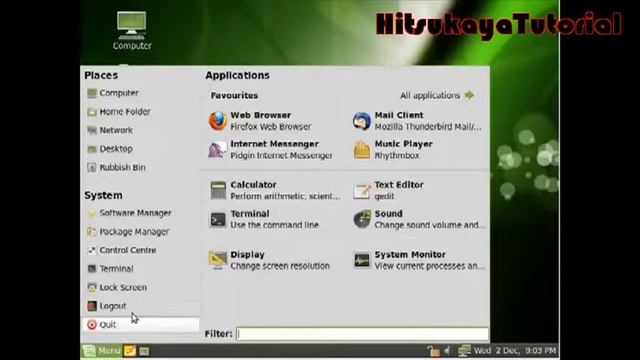Click the Lock Screen label
This screenshot has width=640, height=360.
pyautogui.click(x=123, y=287)
